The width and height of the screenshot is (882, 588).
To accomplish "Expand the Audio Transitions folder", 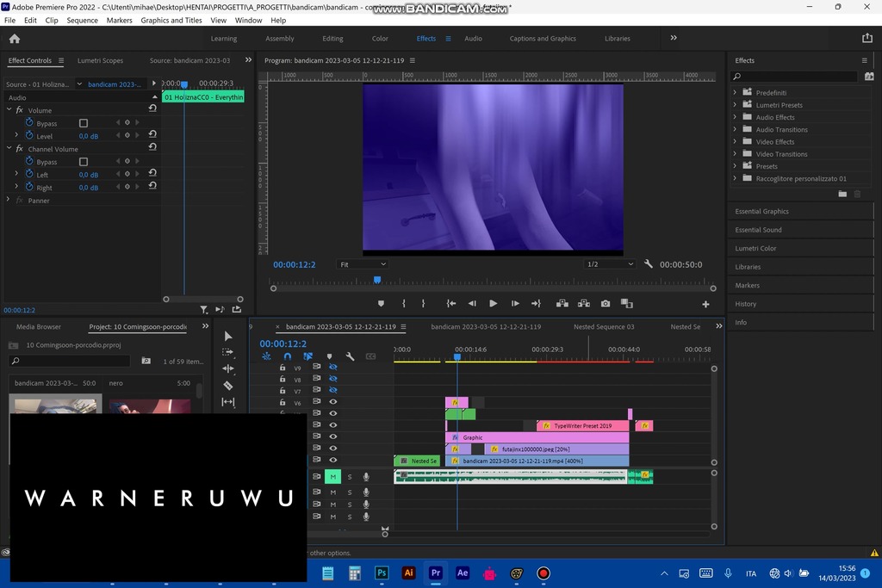I will [735, 129].
